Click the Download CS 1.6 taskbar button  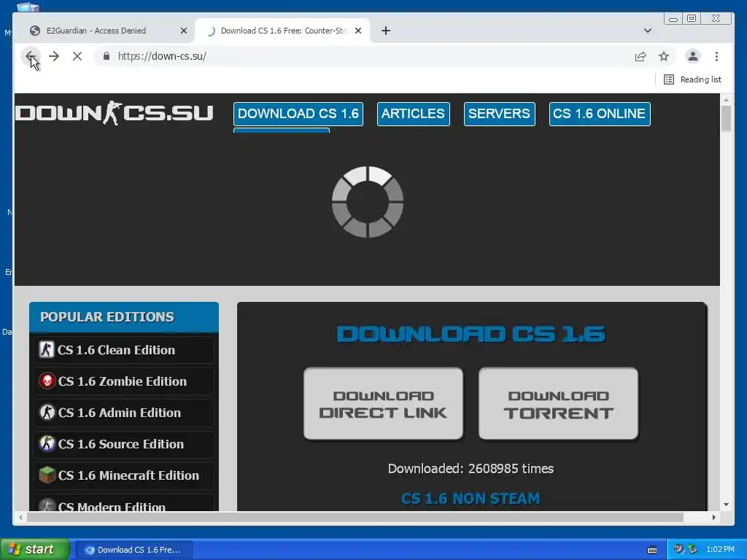(134, 550)
